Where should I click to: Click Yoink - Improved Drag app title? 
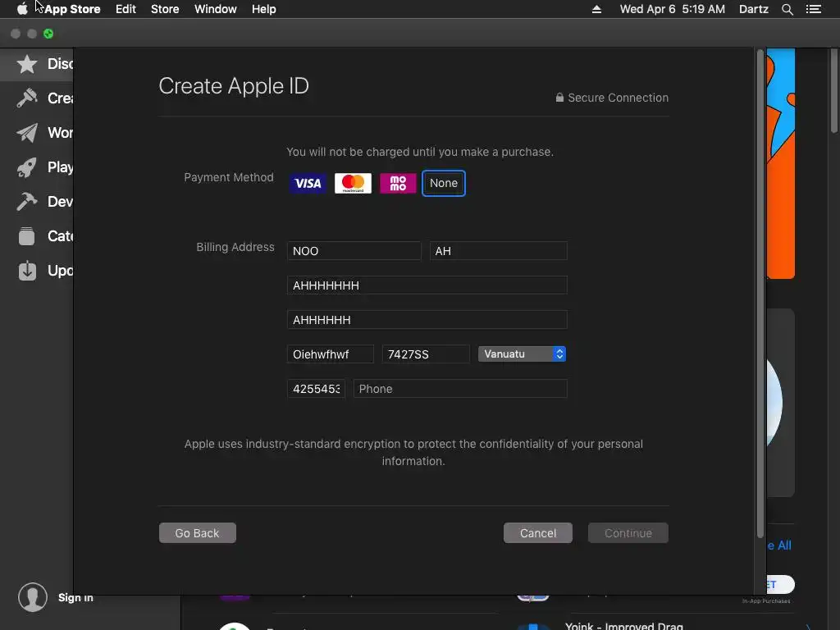(624, 626)
